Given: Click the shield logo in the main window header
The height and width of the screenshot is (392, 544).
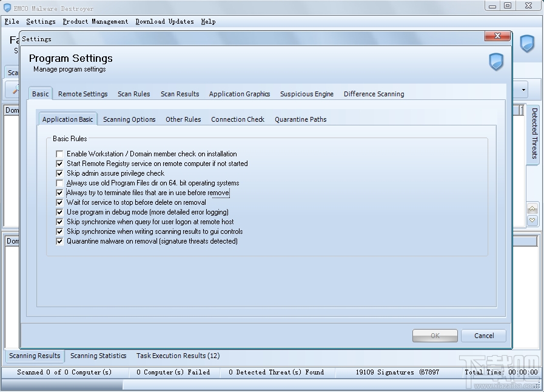Looking at the screenshot, I should point(527,44).
